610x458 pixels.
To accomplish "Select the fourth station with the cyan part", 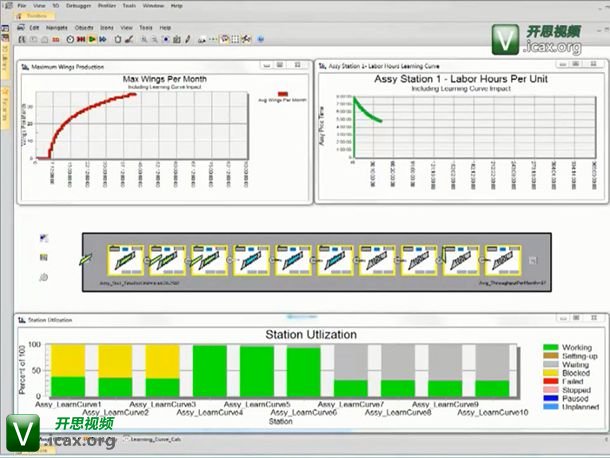I will 251,260.
